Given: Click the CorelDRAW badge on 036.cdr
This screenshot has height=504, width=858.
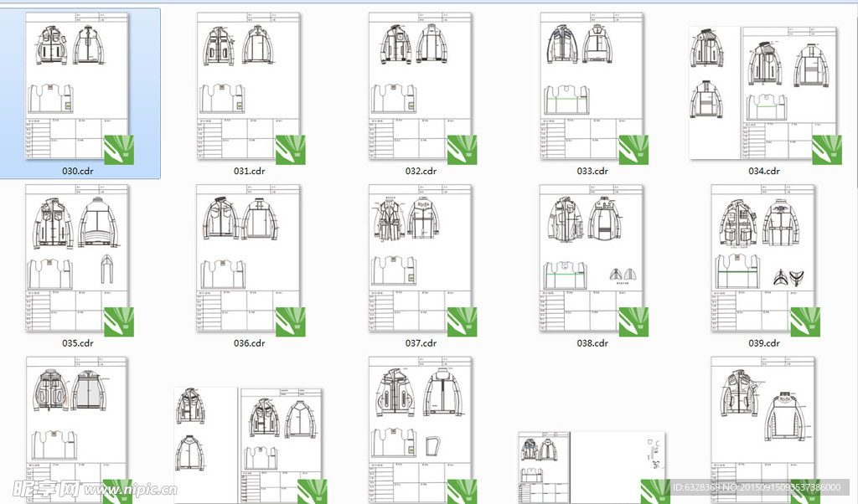Looking at the screenshot, I should (291, 321).
